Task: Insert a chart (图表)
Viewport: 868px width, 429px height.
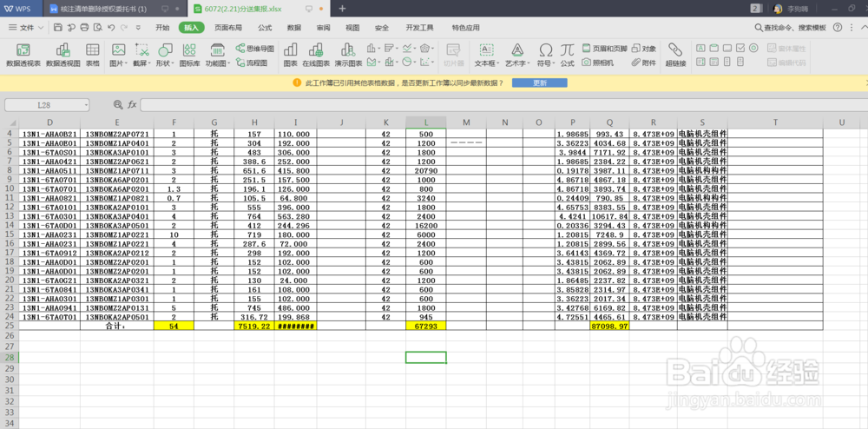Action: [x=291, y=56]
